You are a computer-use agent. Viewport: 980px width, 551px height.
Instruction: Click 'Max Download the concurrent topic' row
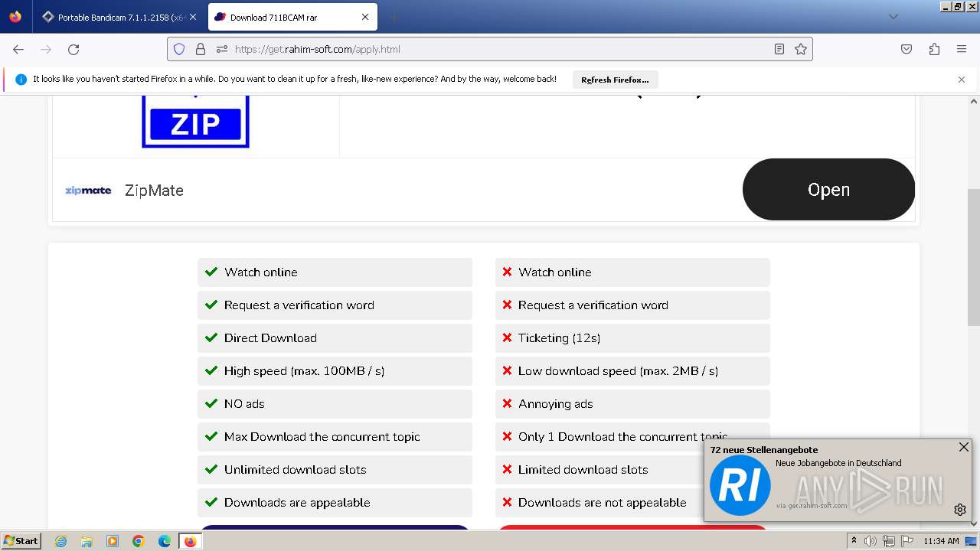click(x=335, y=437)
